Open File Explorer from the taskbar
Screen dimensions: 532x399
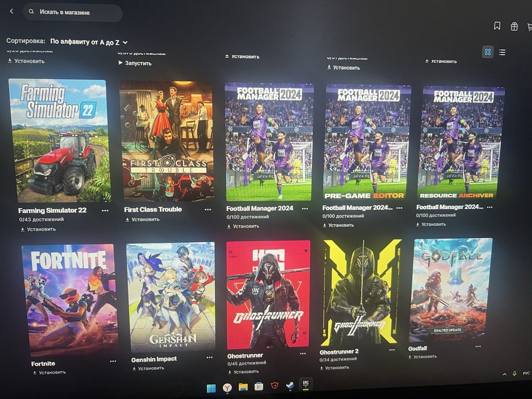(243, 387)
